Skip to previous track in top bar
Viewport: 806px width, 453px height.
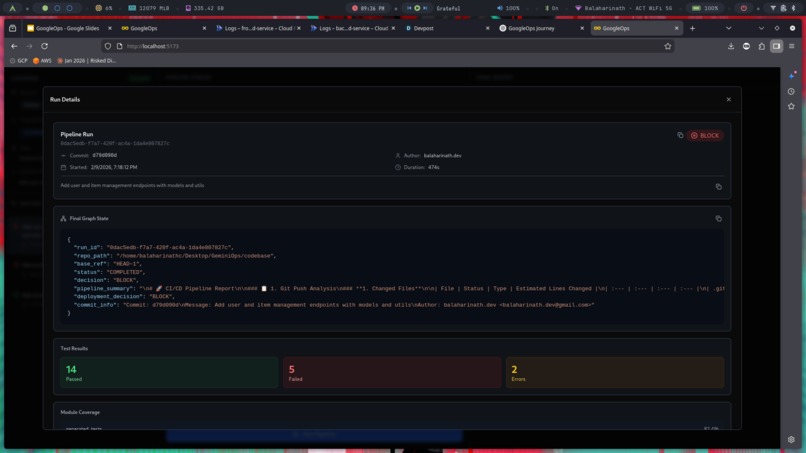(409, 8)
